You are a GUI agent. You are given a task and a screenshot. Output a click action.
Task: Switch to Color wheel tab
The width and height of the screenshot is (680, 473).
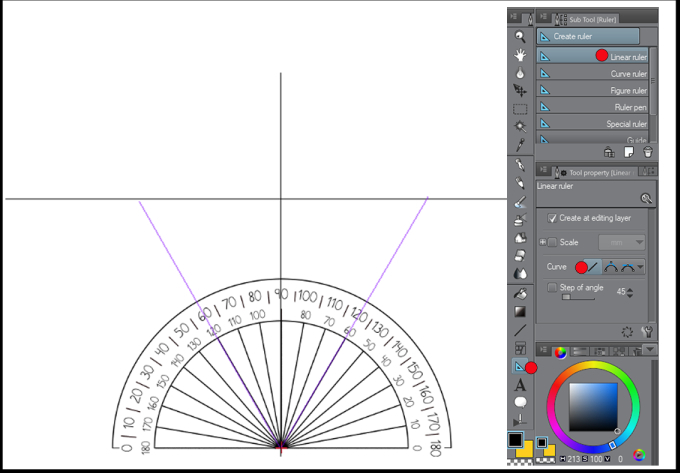coord(560,352)
